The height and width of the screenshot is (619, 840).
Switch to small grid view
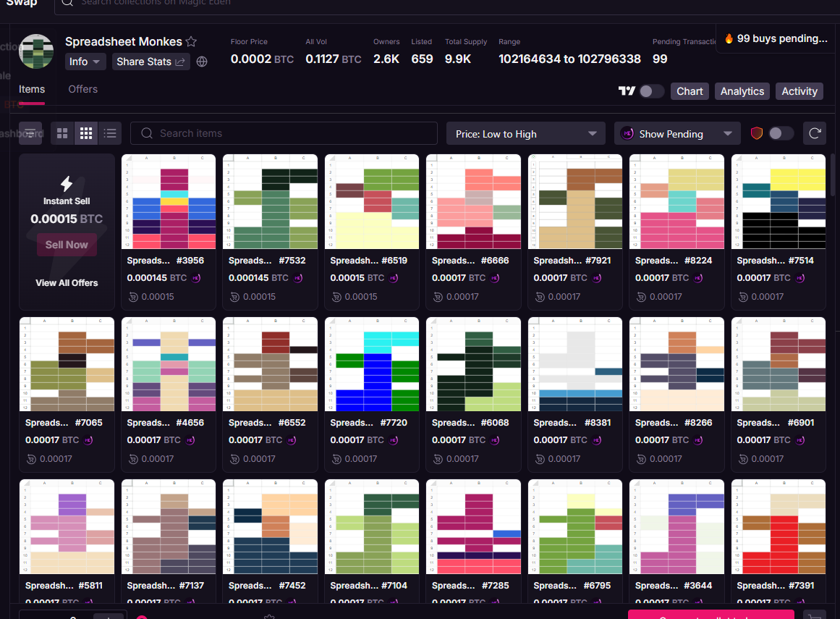[85, 133]
